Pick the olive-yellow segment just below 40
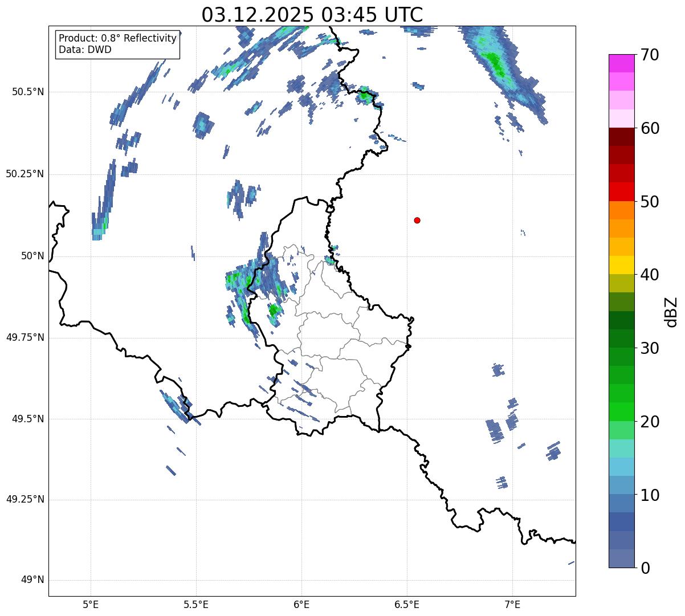Viewport: 685px width, 616px height. click(621, 283)
